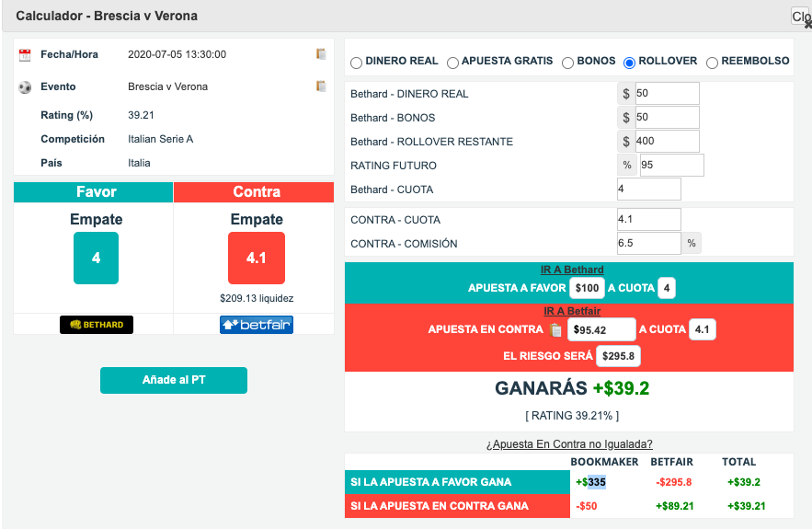Click the total +$39.2 cell

744,482
